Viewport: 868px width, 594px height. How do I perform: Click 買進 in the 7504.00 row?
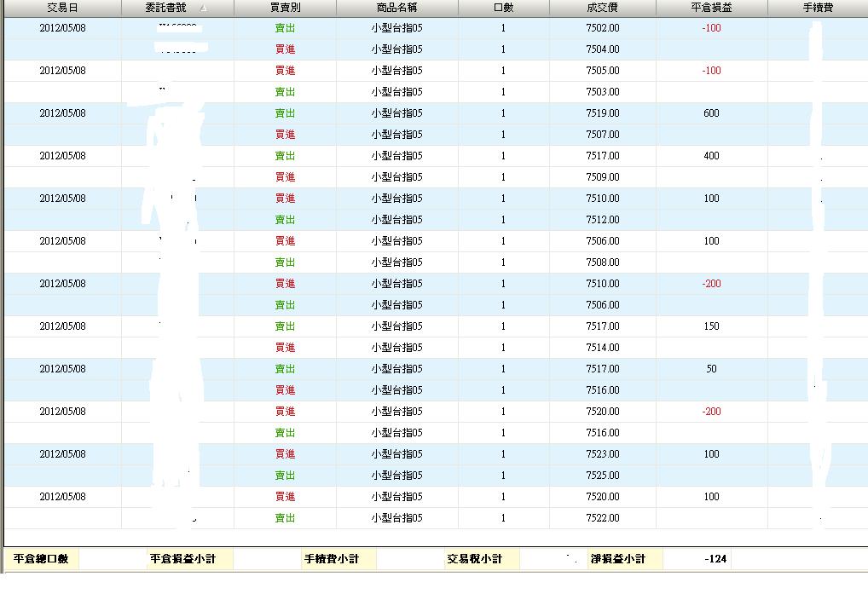click(x=285, y=49)
